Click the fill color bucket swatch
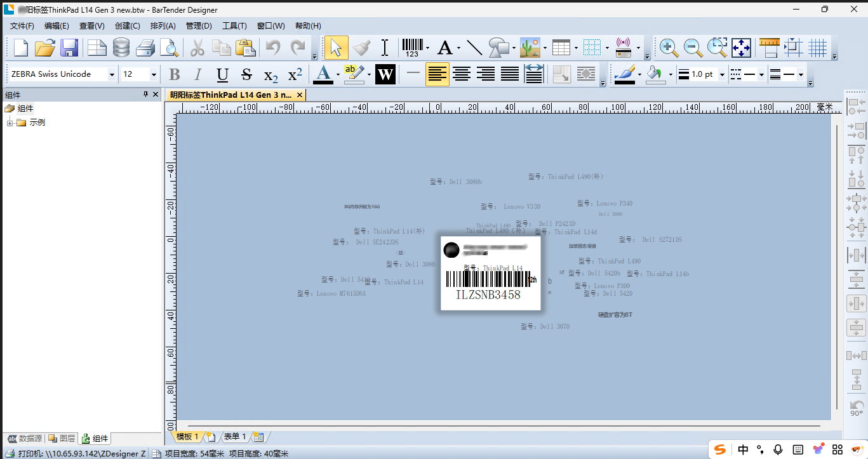 (x=655, y=75)
